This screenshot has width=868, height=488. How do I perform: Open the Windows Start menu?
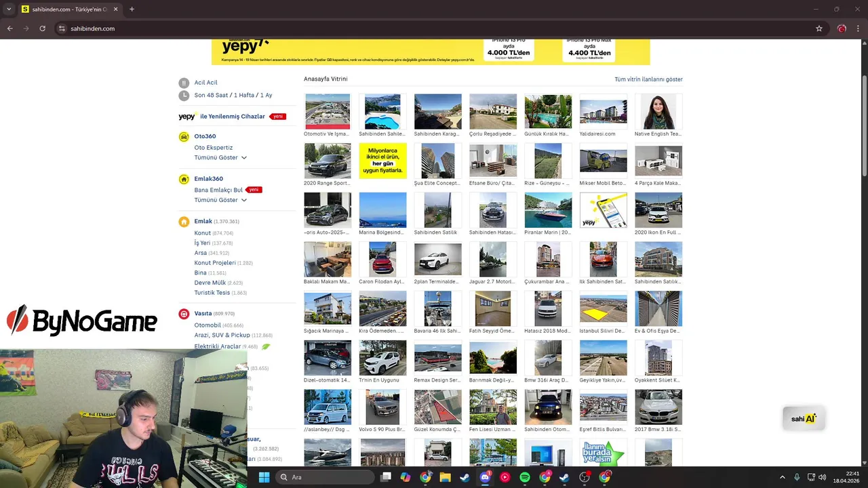264,477
